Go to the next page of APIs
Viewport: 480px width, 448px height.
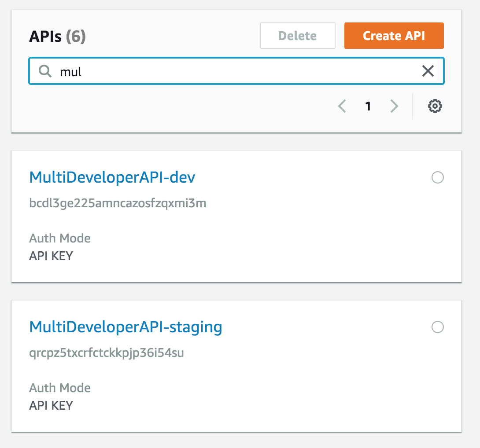[x=394, y=106]
